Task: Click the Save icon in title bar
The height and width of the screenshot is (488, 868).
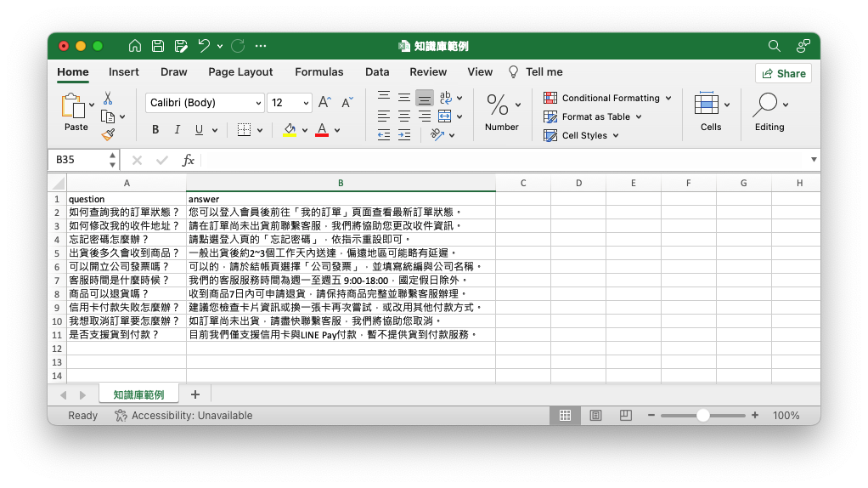Action: [158, 46]
